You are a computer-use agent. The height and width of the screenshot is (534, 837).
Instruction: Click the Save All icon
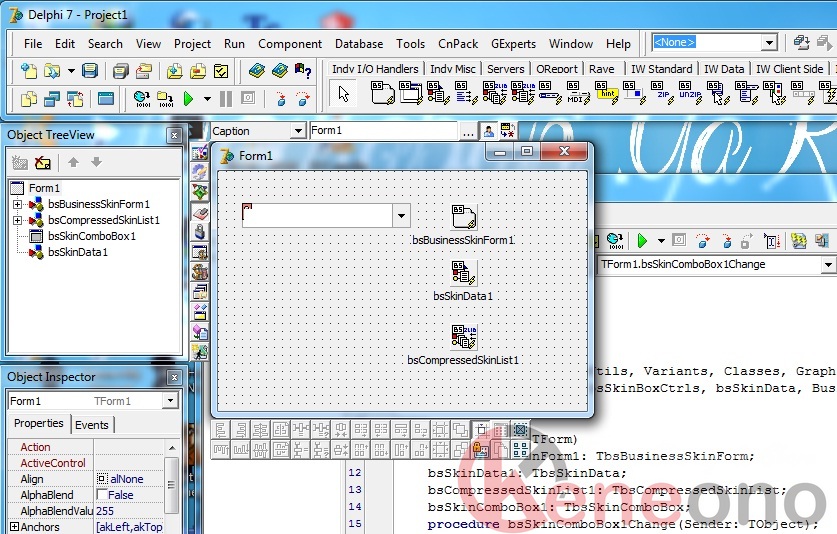click(x=121, y=70)
